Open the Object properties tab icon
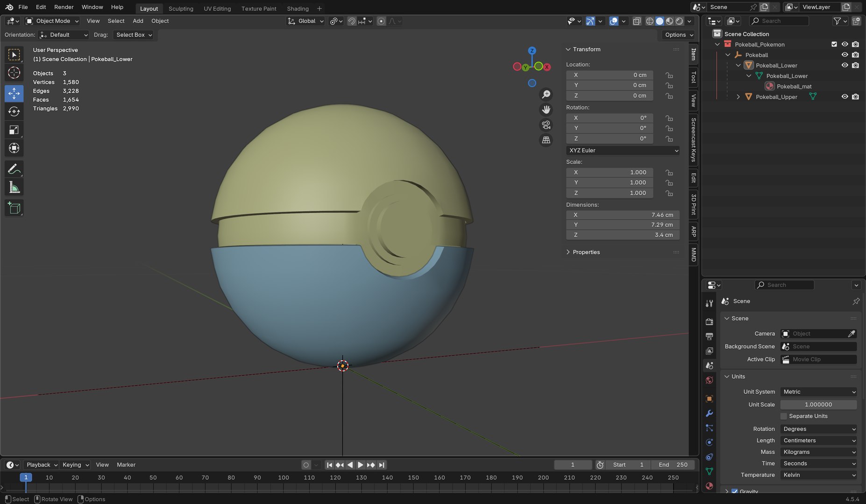866x504 pixels. click(x=709, y=398)
